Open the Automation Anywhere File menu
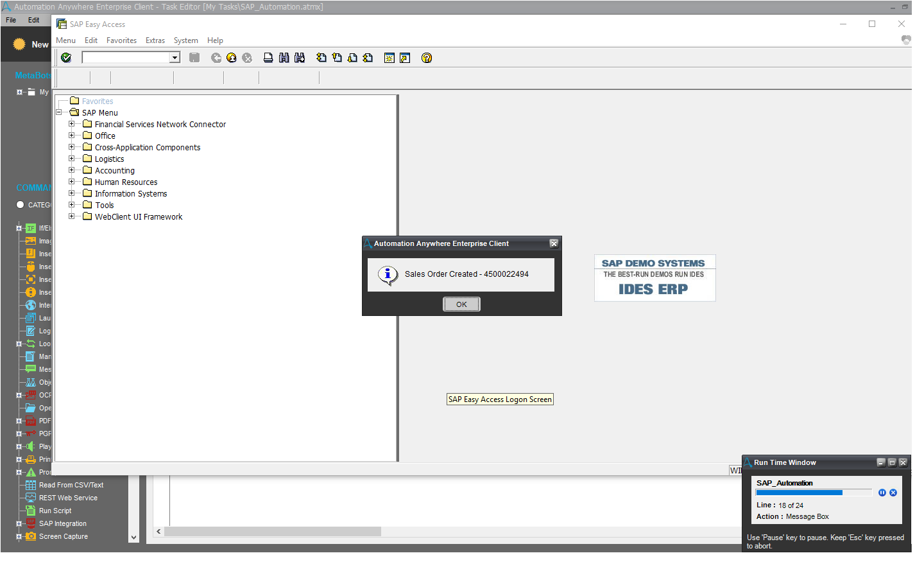 click(x=11, y=20)
